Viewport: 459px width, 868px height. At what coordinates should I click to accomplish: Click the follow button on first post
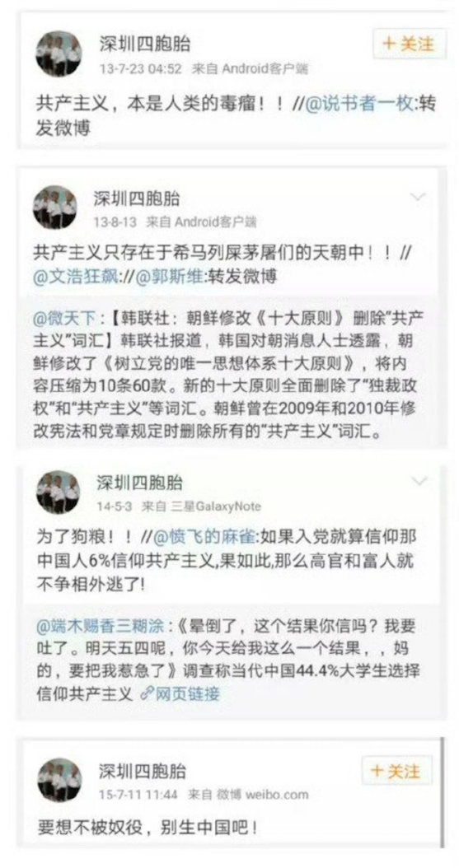coord(410,44)
